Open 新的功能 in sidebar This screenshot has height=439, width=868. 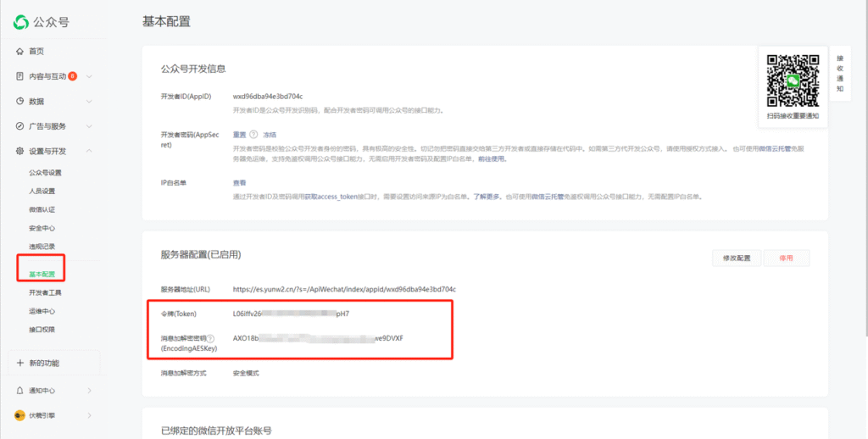coord(44,364)
